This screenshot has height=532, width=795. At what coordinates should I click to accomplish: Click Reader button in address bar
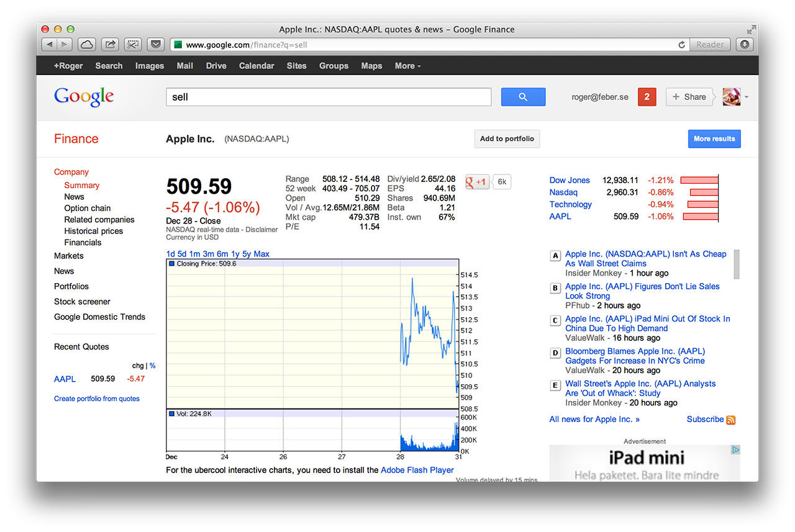[710, 45]
